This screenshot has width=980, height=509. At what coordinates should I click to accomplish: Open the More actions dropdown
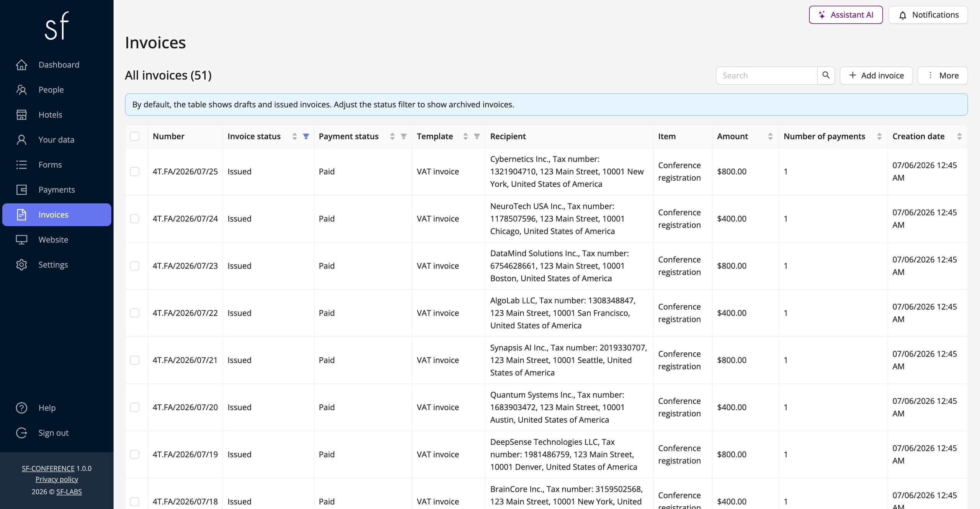point(942,75)
